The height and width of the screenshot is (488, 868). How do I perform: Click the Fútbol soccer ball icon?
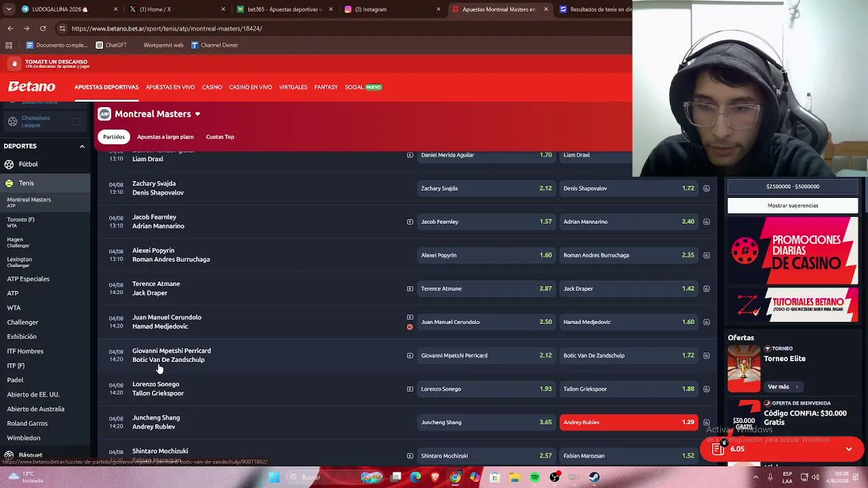click(x=9, y=164)
